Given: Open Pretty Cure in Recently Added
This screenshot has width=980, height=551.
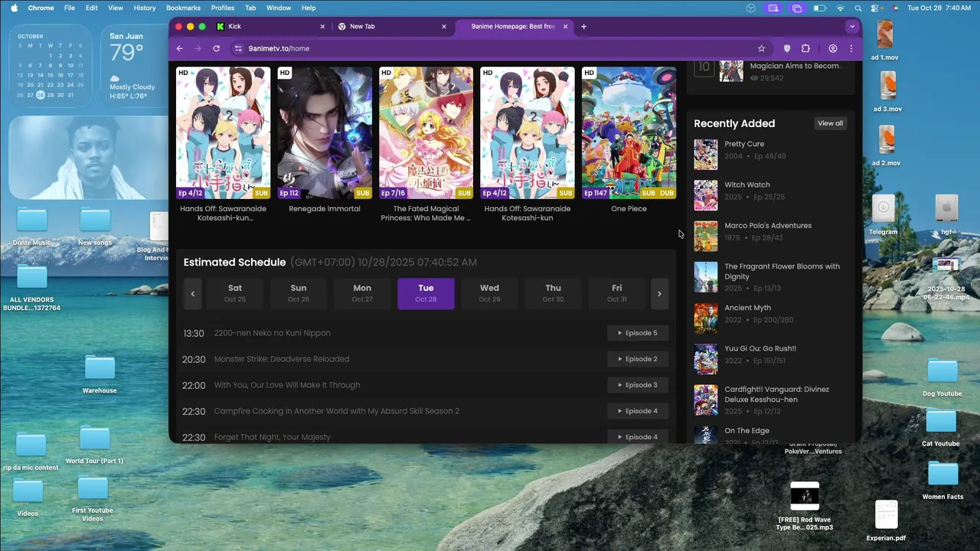Looking at the screenshot, I should coord(744,144).
